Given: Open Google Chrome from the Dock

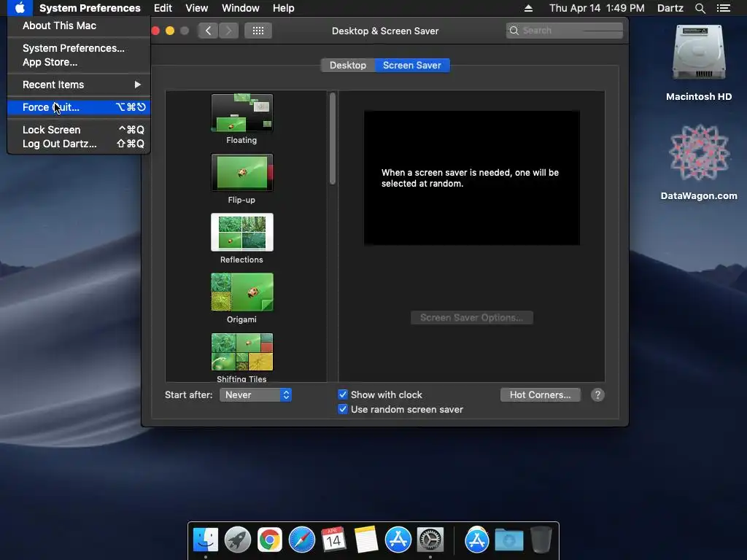Looking at the screenshot, I should click(x=270, y=540).
